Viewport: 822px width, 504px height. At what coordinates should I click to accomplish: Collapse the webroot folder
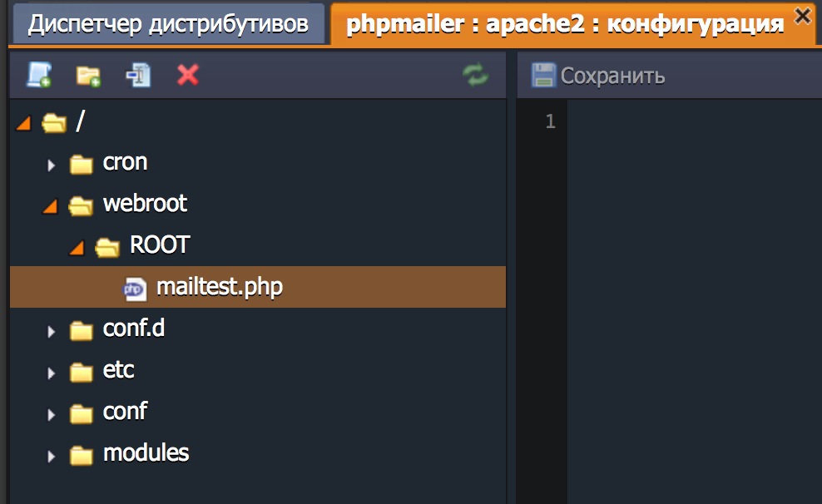pos(50,206)
